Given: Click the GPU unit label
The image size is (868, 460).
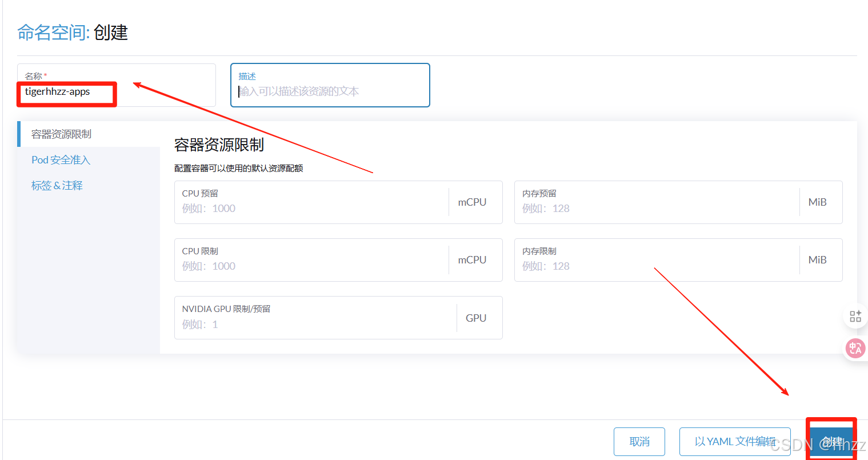Looking at the screenshot, I should (x=476, y=318).
